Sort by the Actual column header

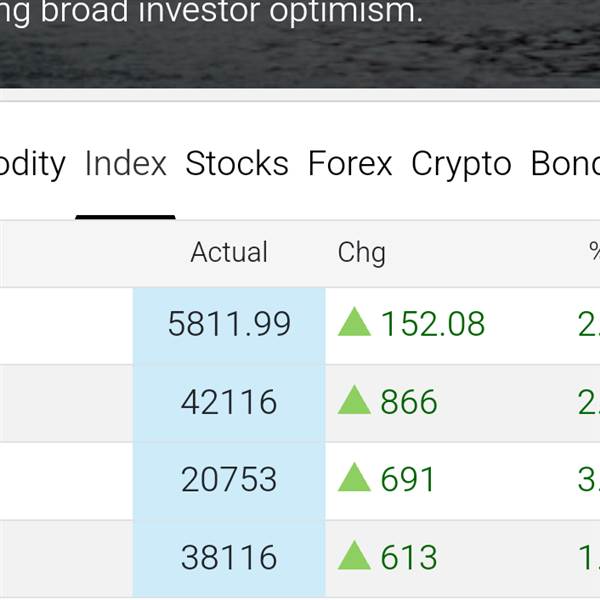tap(229, 252)
